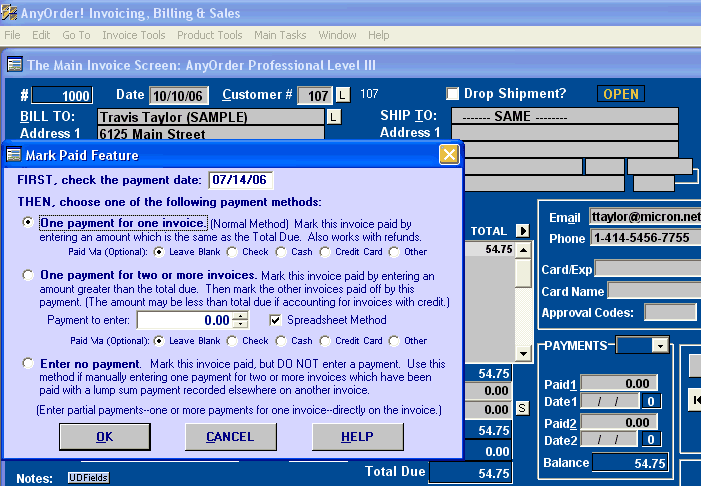This screenshot has height=486, width=701.
Task: Click the Bill To name field Travis Taylor
Action: 211,117
